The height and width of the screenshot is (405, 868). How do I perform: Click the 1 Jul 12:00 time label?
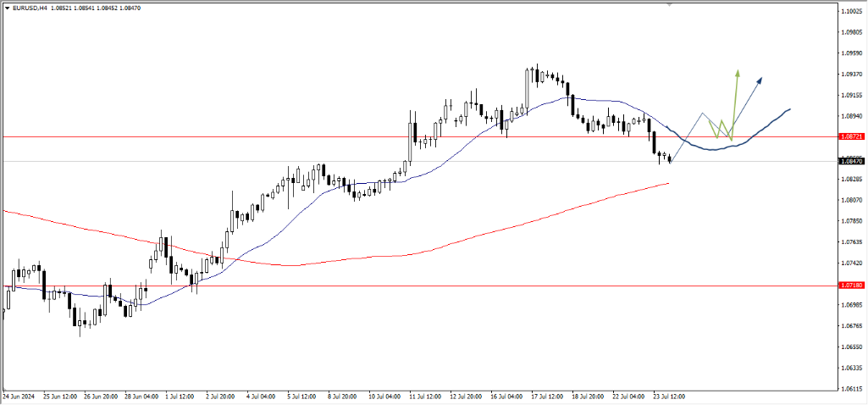coord(180,396)
